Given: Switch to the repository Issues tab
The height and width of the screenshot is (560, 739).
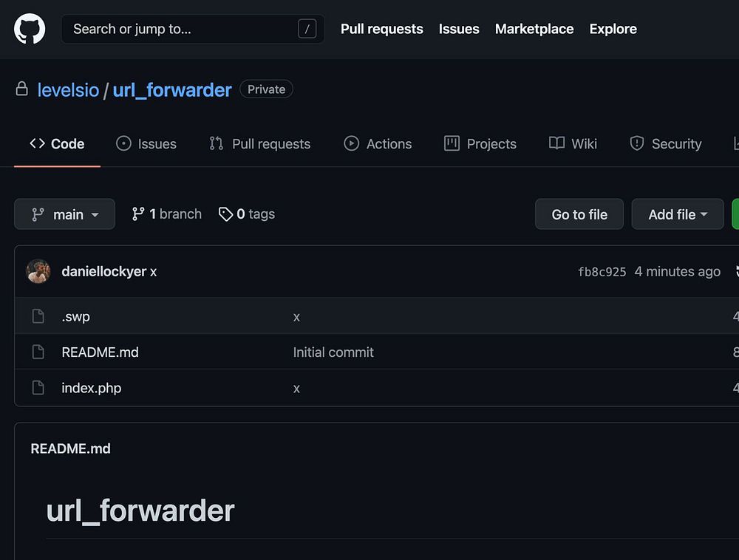Looking at the screenshot, I should (146, 143).
